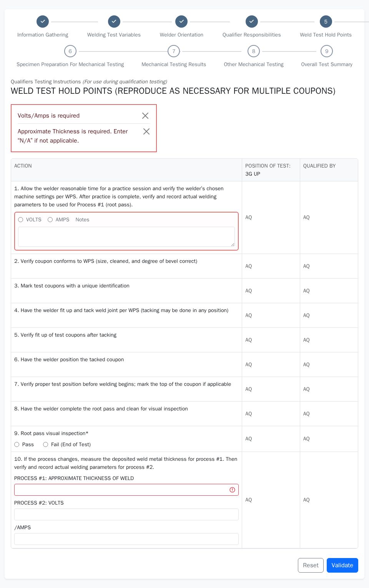Click the Information Gathering completed checkmark icon
This screenshot has height=588, width=369.
[x=42, y=22]
